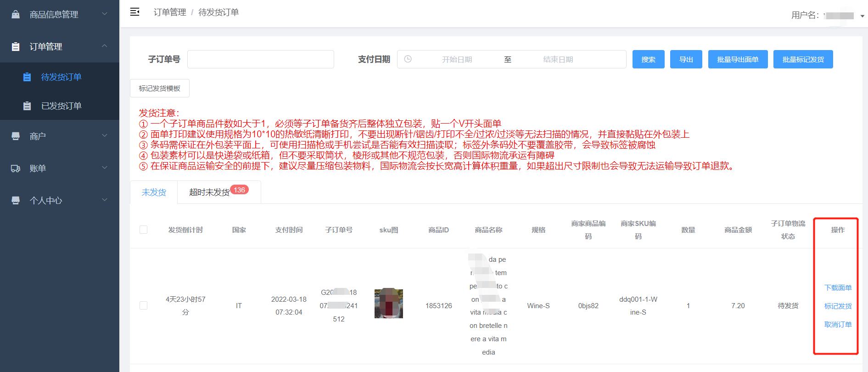Check the order row 1853126 checkbox
This screenshot has width=868, height=372.
coord(144,305)
